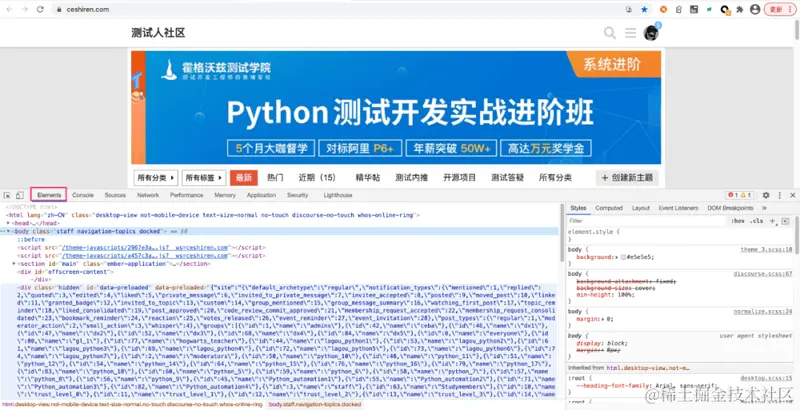Click the 热门 nav link
The height and width of the screenshot is (410, 800).
coord(275,178)
